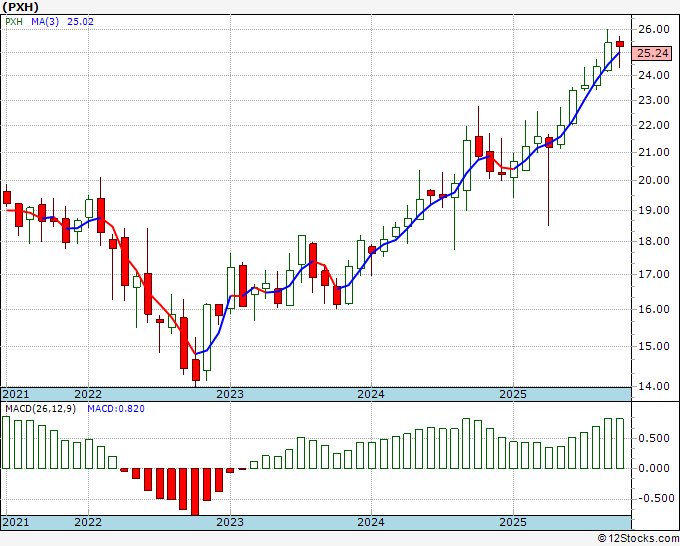Open the 12Stocks.com copyright link
680x546 pixels.
[638, 539]
